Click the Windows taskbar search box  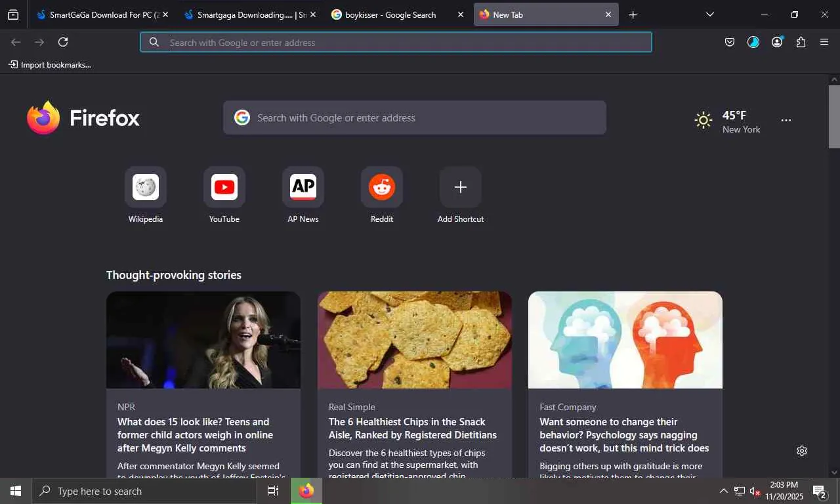coord(144,491)
